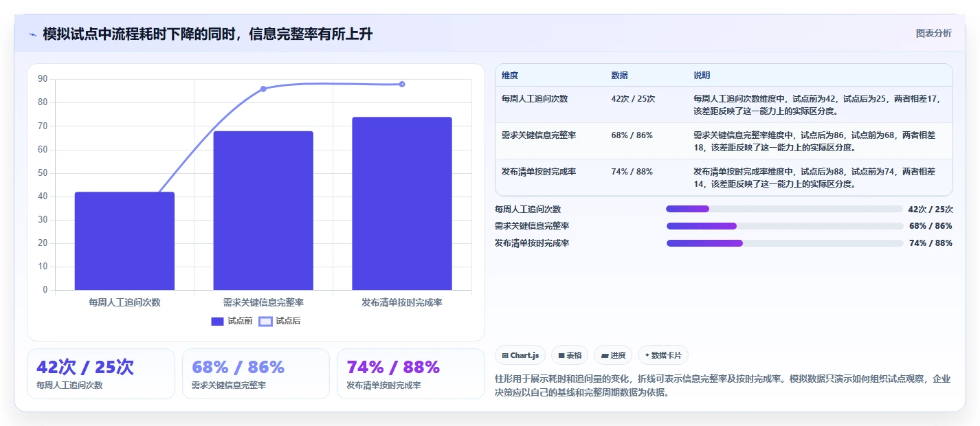Click the line point above the 需求关键信息完整率 bar
The height and width of the screenshot is (426, 980).
click(x=263, y=89)
